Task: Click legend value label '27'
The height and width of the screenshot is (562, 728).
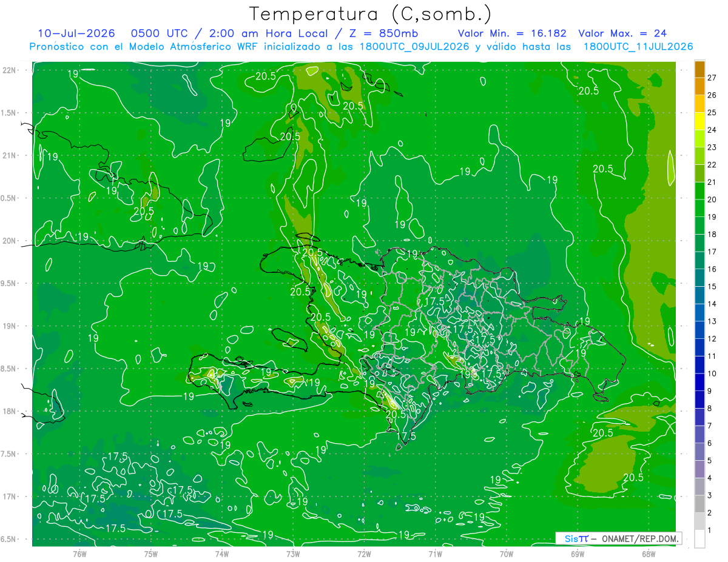Action: tap(712, 78)
